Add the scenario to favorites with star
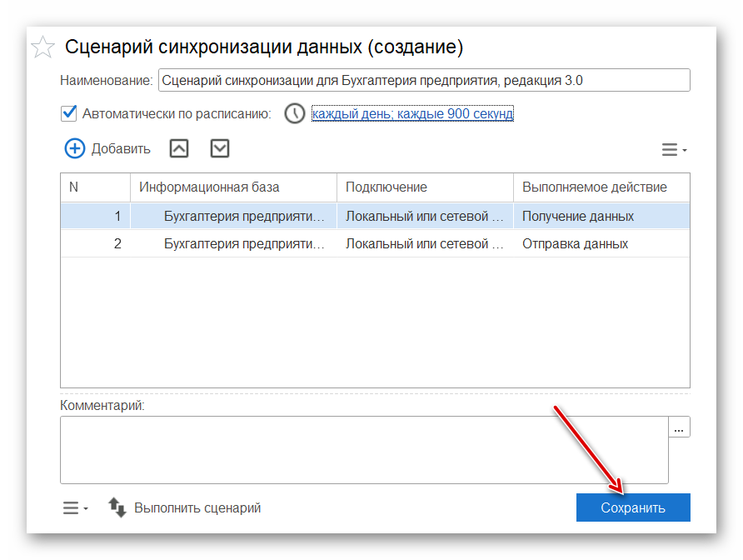The image size is (743, 560). tap(42, 47)
